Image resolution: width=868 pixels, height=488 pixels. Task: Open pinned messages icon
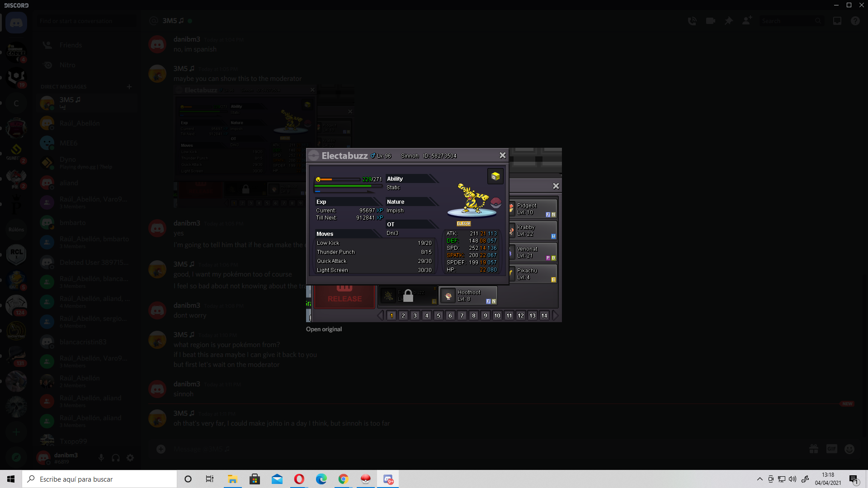coord(729,21)
